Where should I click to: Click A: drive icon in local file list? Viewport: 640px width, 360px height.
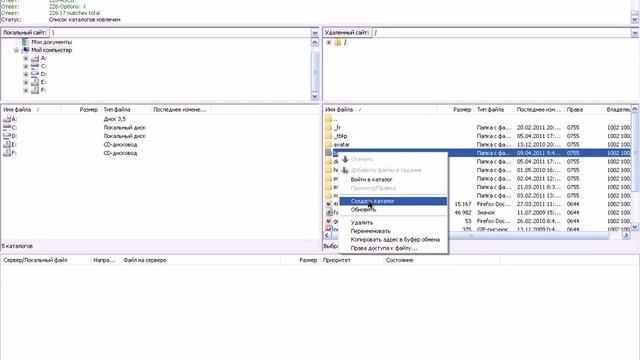(7, 119)
